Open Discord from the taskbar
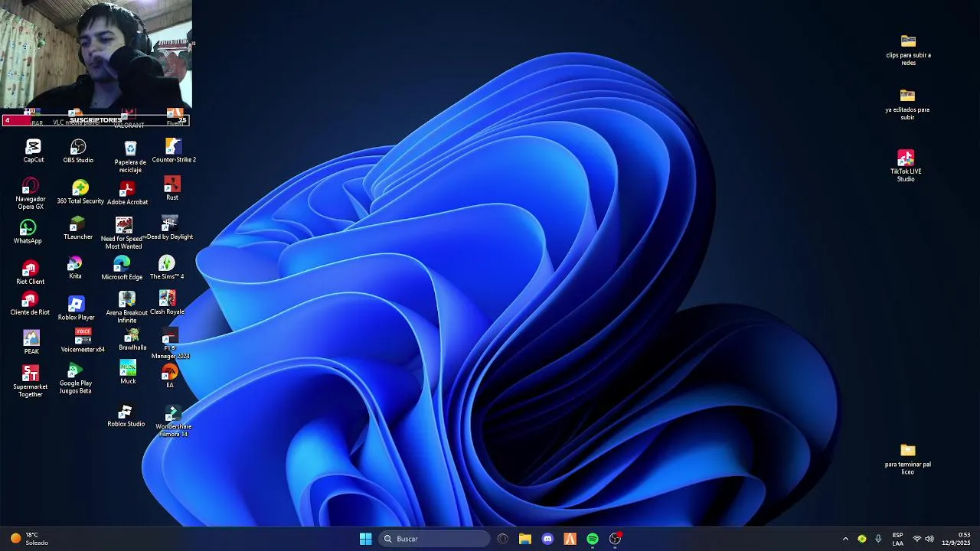980x551 pixels. click(547, 539)
